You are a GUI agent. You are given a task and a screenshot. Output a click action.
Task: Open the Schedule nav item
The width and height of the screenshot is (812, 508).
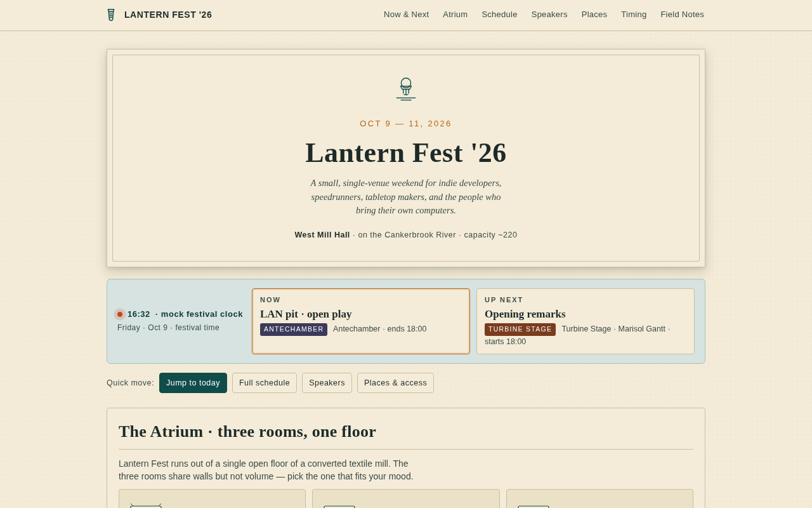point(499,15)
